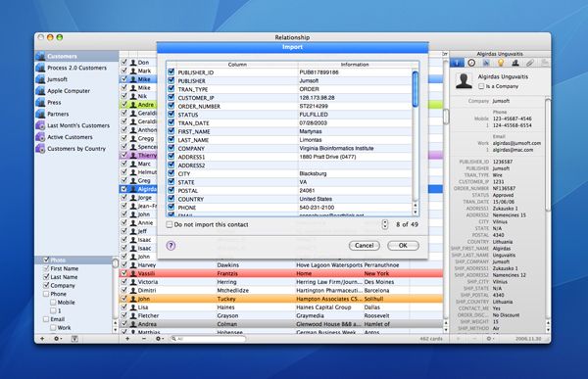Viewport: 588px width, 379px height.
Task: Enable the Email field checkbox in the sidebar
Action: point(46,319)
